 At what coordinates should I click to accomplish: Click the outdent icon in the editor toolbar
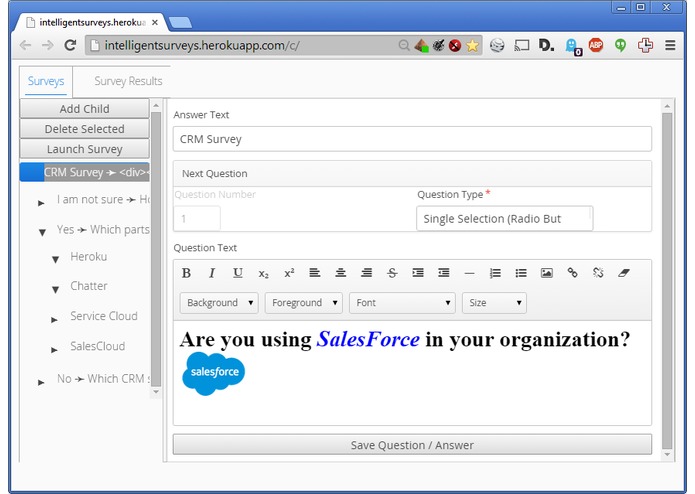(x=444, y=273)
